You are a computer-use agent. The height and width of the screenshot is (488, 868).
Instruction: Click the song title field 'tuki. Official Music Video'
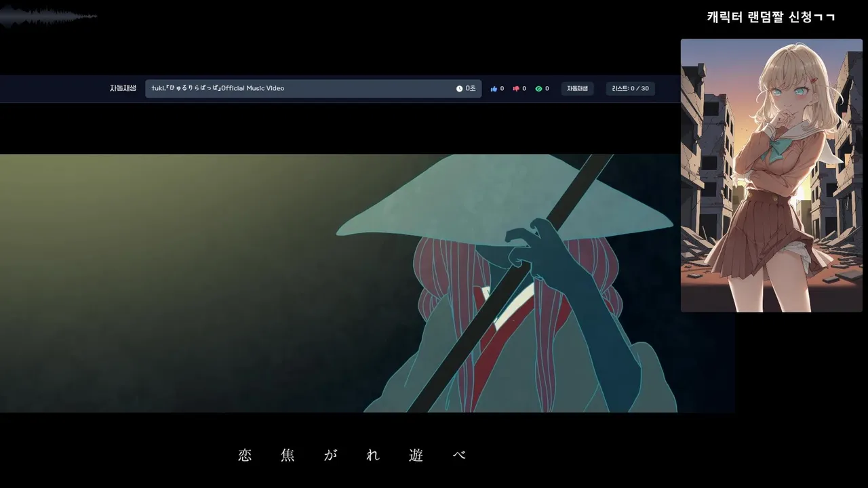(313, 89)
